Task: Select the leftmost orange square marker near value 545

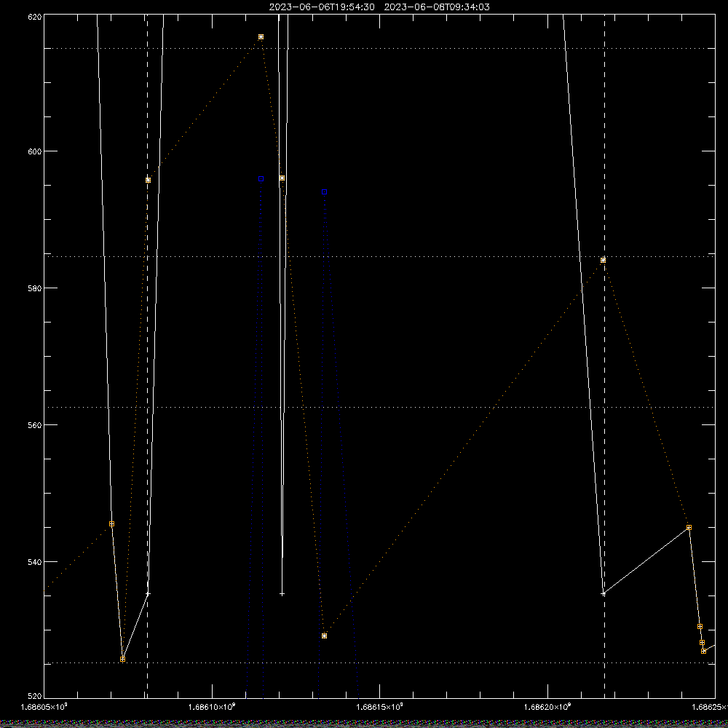Action: tap(112, 523)
